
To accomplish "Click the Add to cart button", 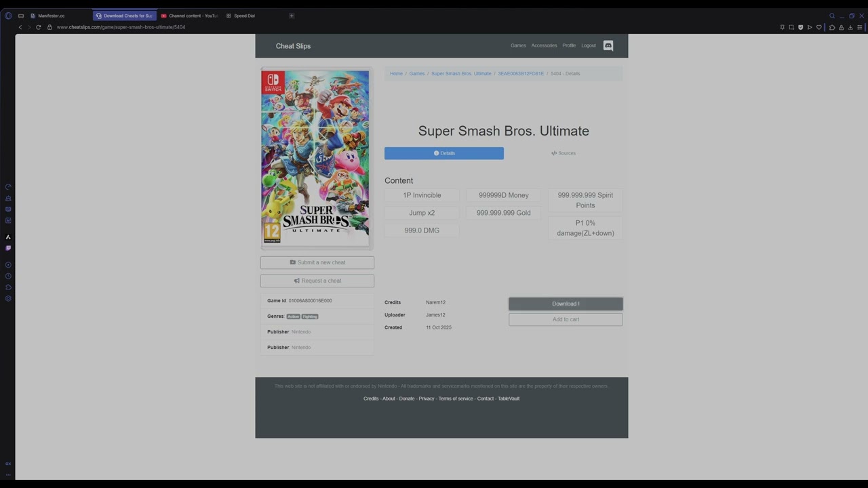I will (x=566, y=319).
